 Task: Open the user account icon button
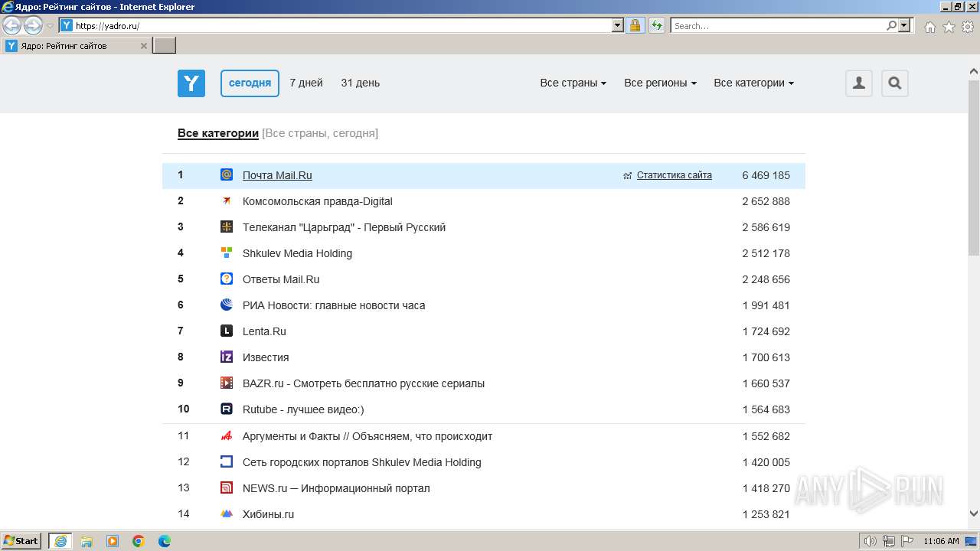[859, 83]
